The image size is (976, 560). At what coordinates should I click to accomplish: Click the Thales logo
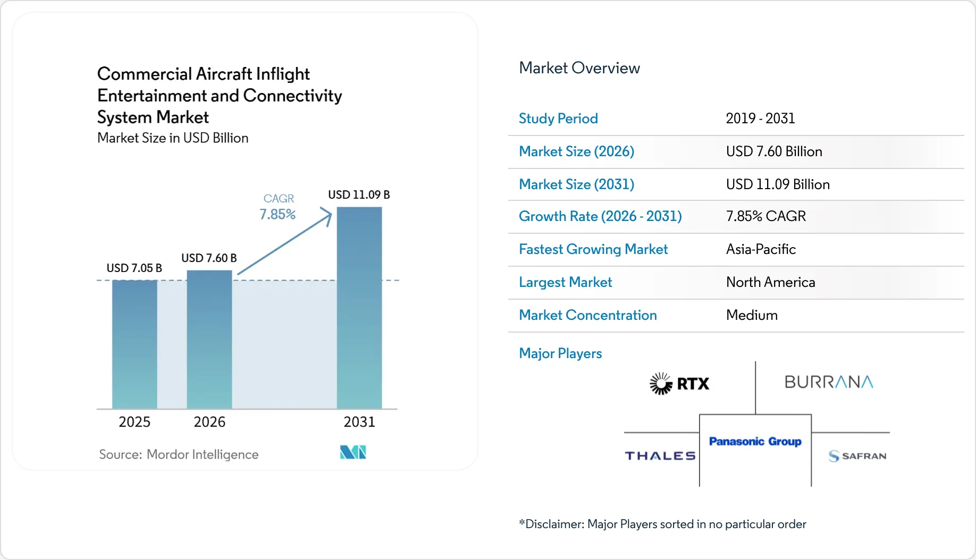660,456
